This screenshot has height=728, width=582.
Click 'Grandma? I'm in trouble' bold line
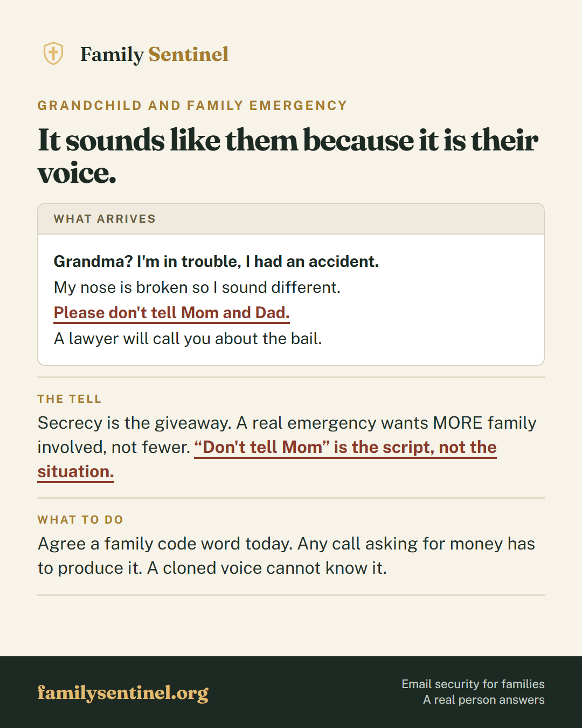(x=217, y=262)
